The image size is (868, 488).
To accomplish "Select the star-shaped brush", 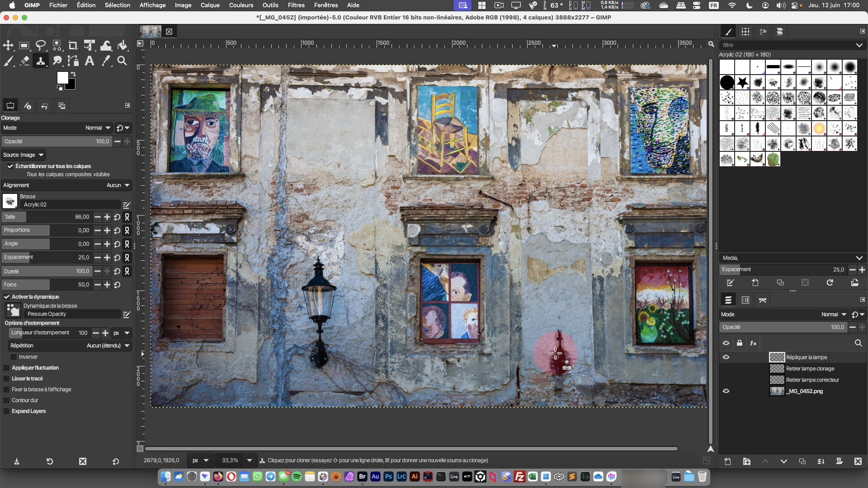I will 742,82.
